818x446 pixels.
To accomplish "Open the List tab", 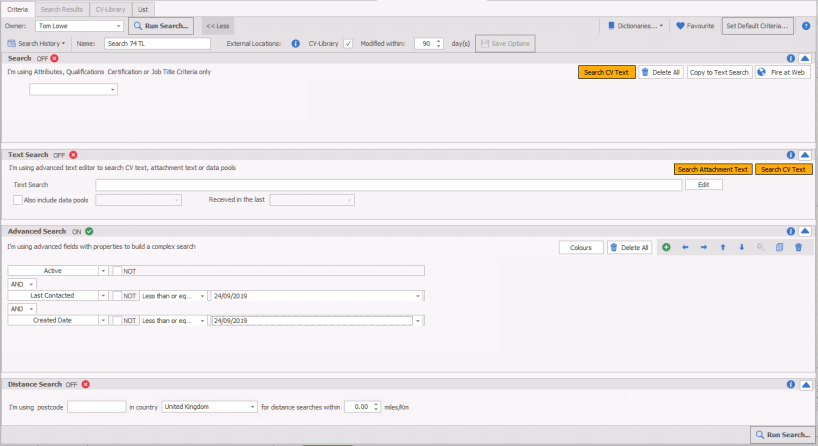I will click(x=143, y=8).
